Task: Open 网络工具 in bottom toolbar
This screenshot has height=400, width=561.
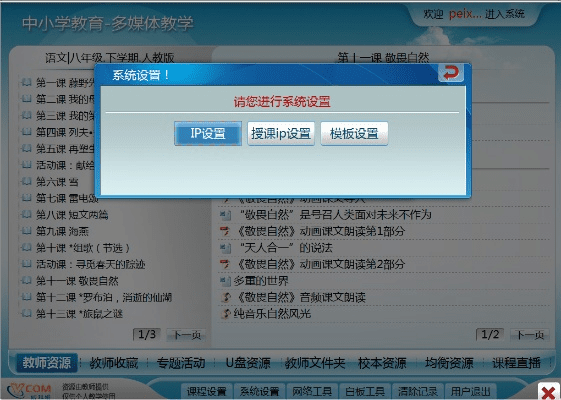Action: click(312, 391)
